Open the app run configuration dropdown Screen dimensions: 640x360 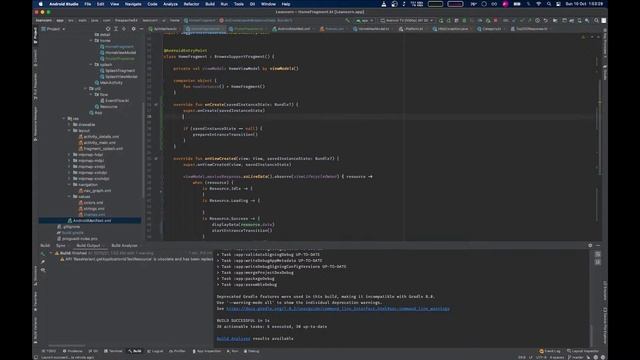click(x=364, y=20)
